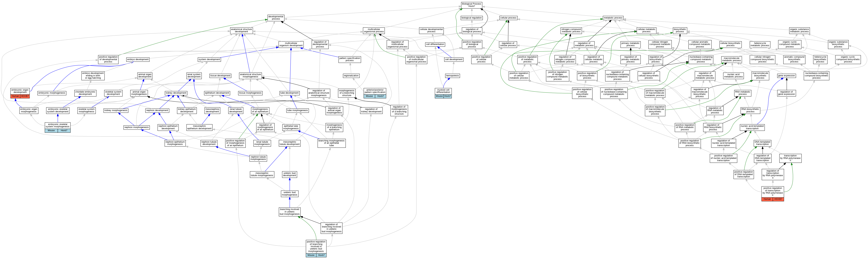
Task: Select the plain "biosynthetic process" node
Action: pyautogui.click(x=680, y=30)
